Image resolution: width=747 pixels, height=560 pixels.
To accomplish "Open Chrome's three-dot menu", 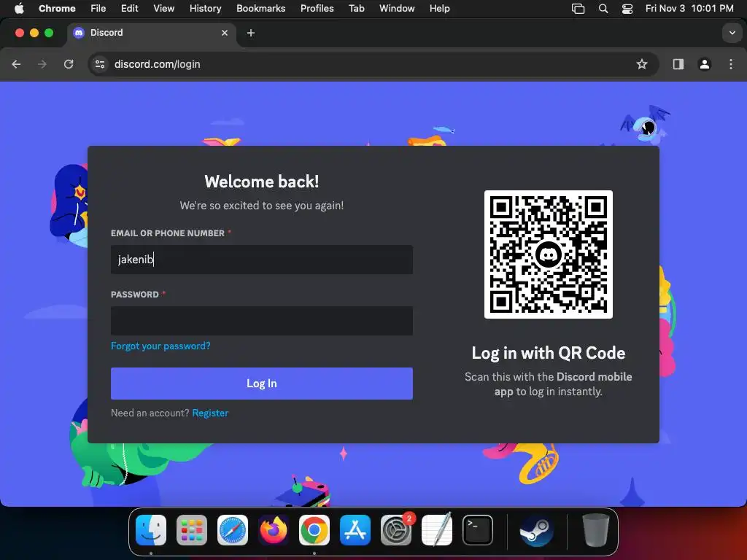I will [731, 64].
